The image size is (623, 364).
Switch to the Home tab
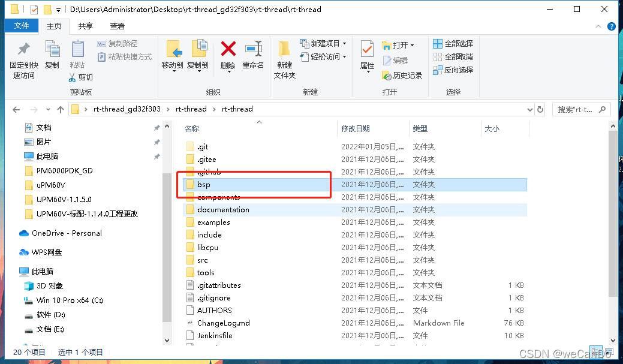[54, 26]
